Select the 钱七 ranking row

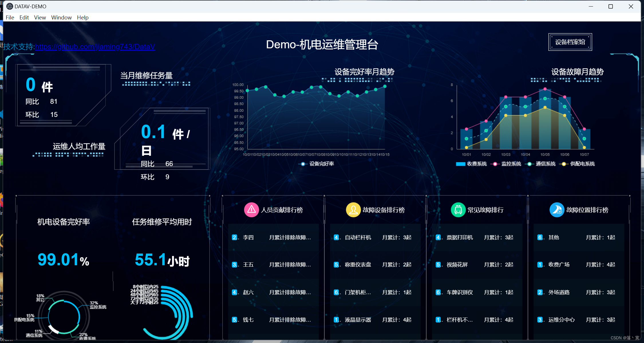[273, 320]
